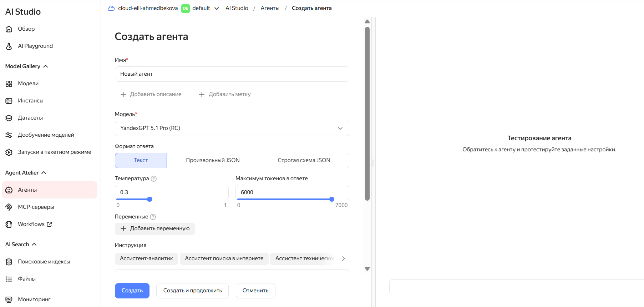This screenshot has width=644, height=307.
Task: Click the green DE folder badge
Action: pyautogui.click(x=186, y=8)
